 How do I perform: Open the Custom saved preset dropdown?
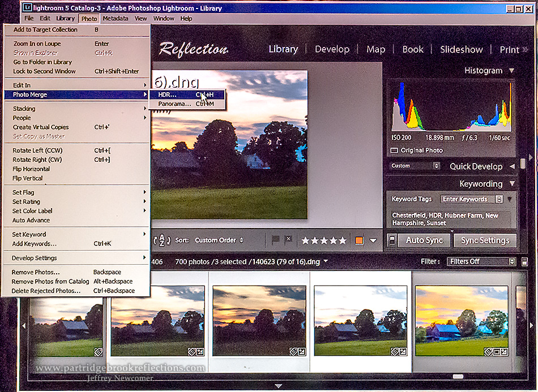(415, 166)
